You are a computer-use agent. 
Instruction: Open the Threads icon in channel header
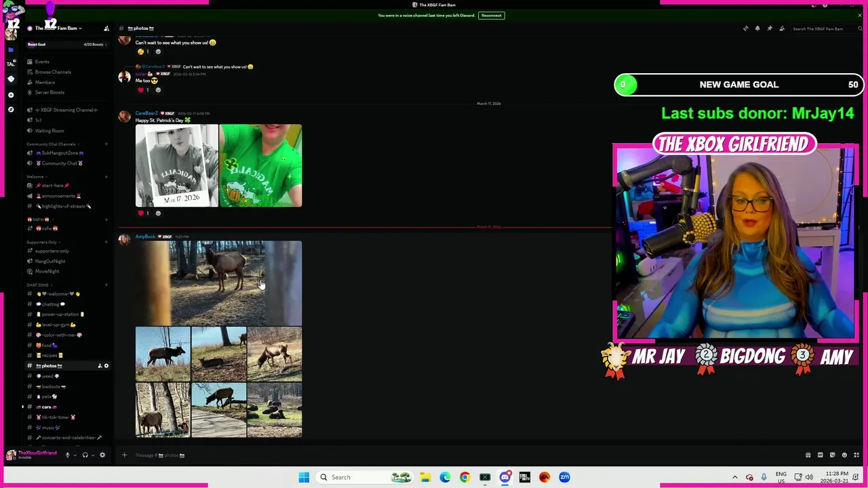(746, 28)
